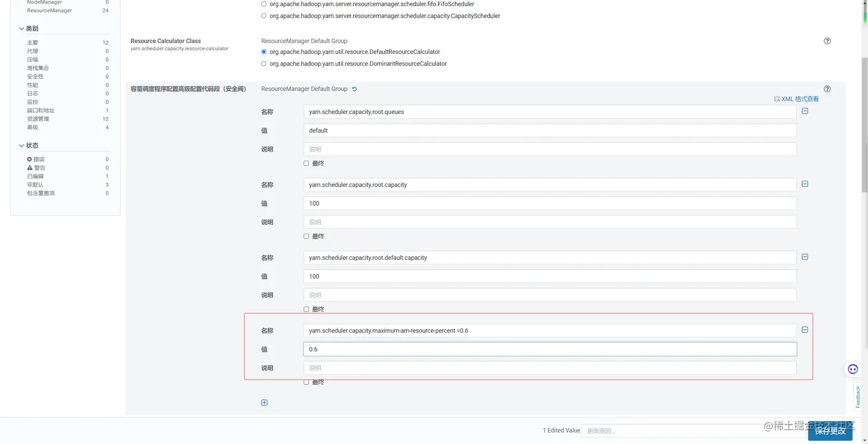Select the CapacityScheduler radio option

coord(264,16)
